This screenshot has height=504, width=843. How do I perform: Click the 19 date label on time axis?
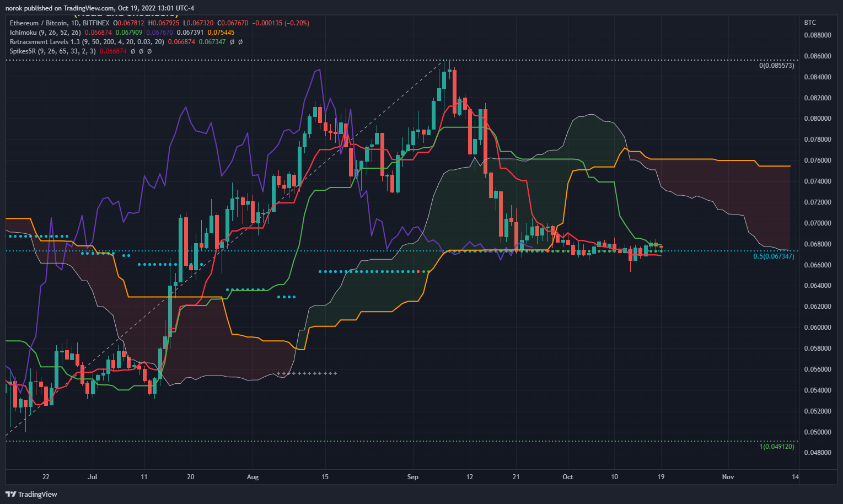pyautogui.click(x=661, y=477)
